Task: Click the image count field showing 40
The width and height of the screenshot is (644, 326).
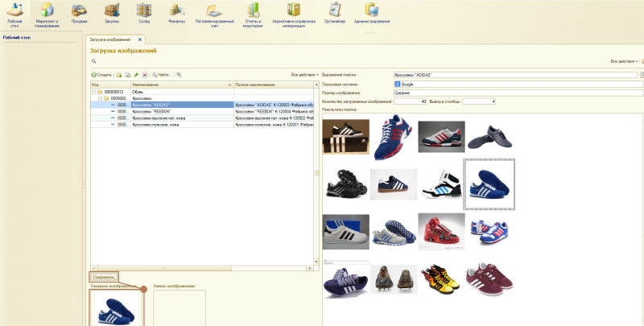Action: coord(411,101)
